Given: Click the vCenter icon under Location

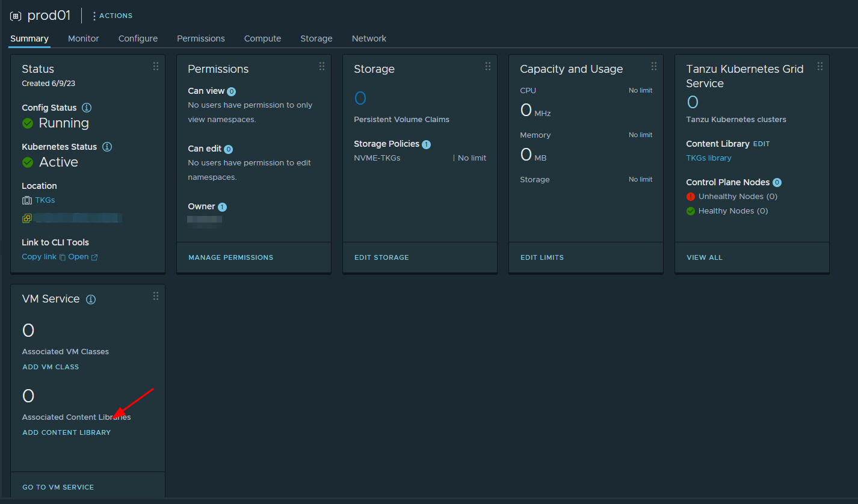Looking at the screenshot, I should coord(27,218).
